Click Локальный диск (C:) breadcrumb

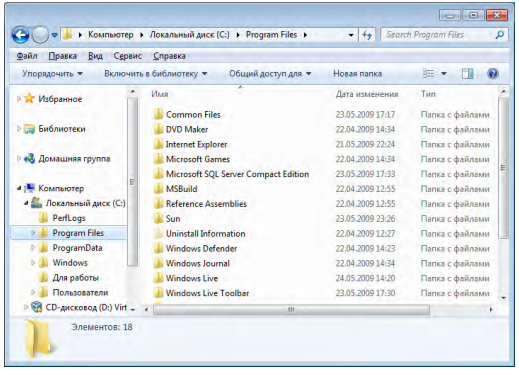coord(189,35)
